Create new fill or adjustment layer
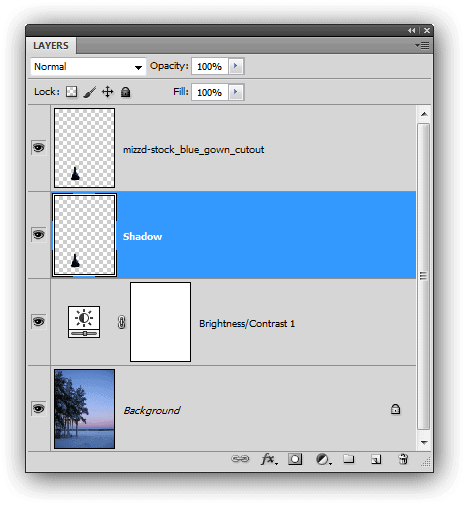465x505 pixels. [x=323, y=459]
